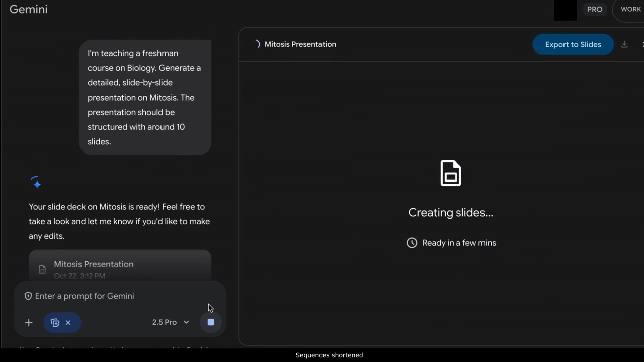Click the slides tool icon in the blue chip

55,322
